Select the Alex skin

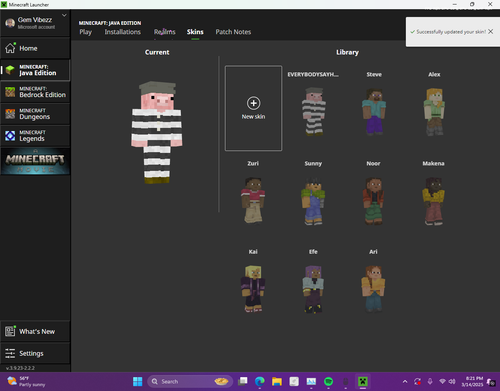click(x=434, y=111)
